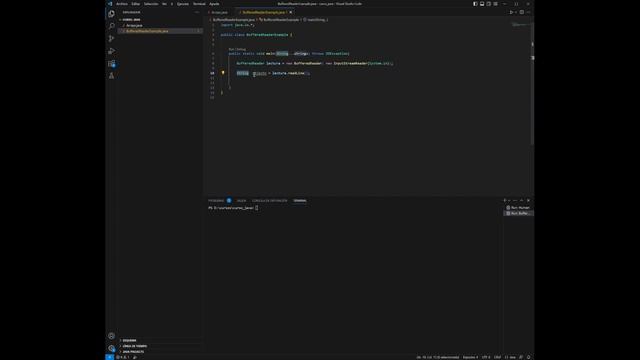Switch to the PROBLEMAS panel tab

pyautogui.click(x=216, y=201)
